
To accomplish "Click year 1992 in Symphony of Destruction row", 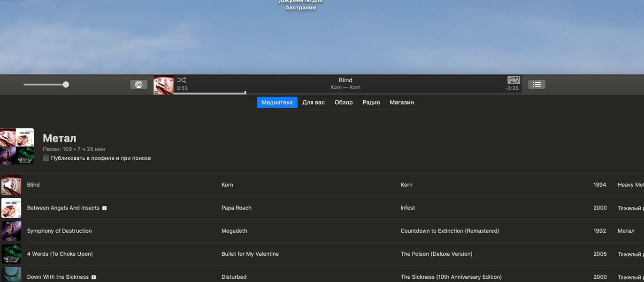I will tap(600, 231).
